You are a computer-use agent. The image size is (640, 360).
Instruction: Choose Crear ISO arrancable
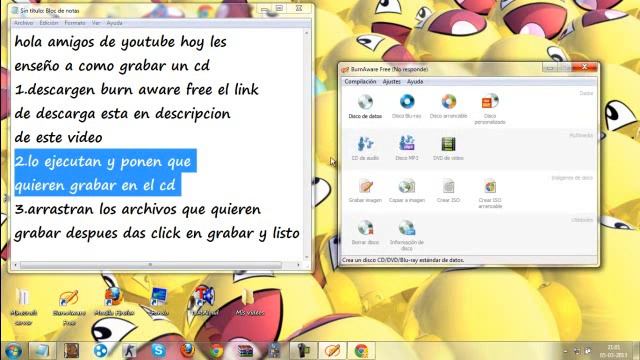coord(490,193)
